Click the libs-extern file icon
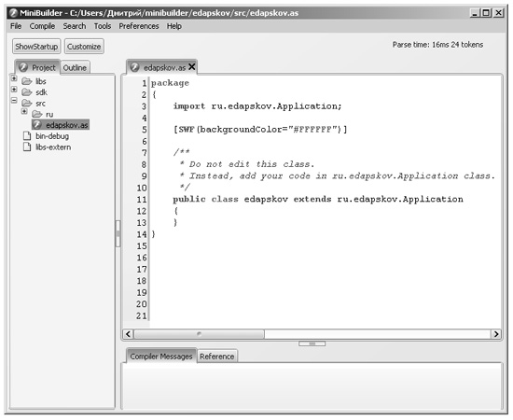 click(27, 147)
